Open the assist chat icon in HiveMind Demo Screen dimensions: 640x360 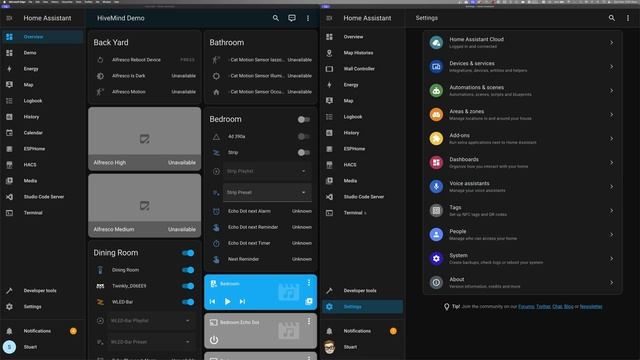click(292, 18)
